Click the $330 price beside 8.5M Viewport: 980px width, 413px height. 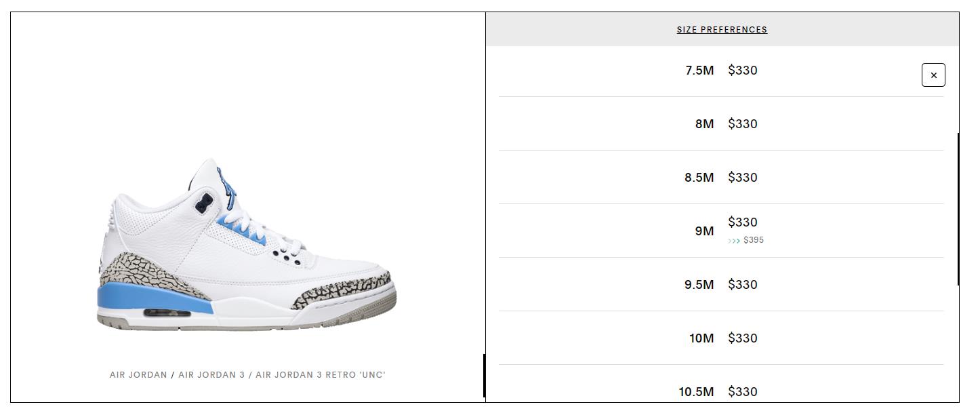tap(743, 178)
